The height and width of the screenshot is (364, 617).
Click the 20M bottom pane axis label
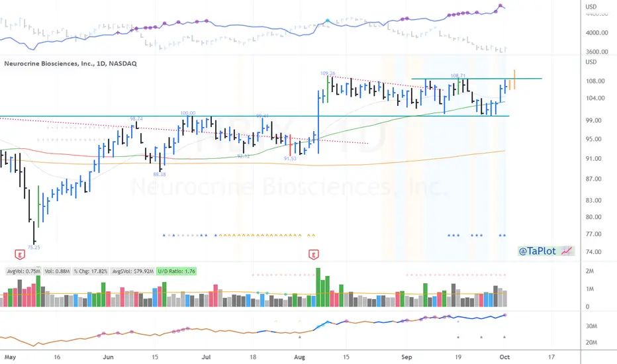pos(591,342)
